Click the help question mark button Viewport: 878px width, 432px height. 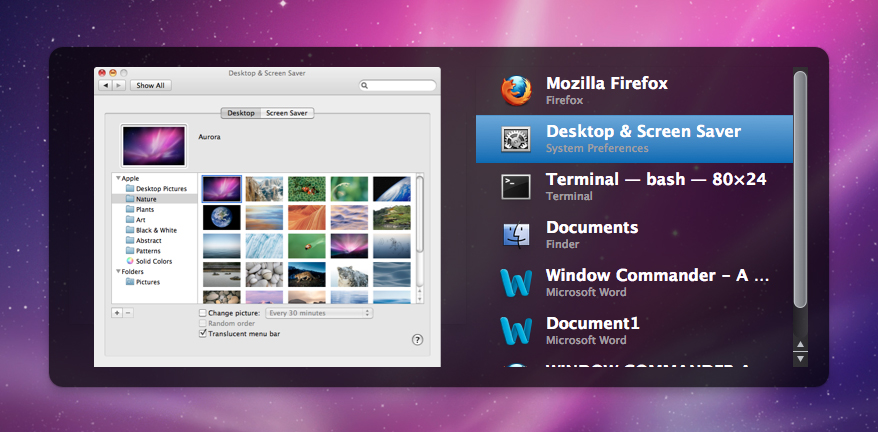point(417,340)
